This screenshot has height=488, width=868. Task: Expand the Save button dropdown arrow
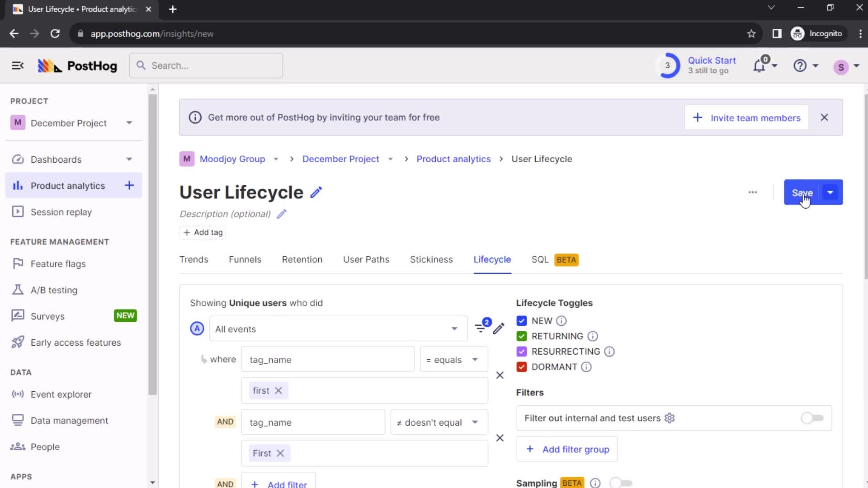[832, 192]
